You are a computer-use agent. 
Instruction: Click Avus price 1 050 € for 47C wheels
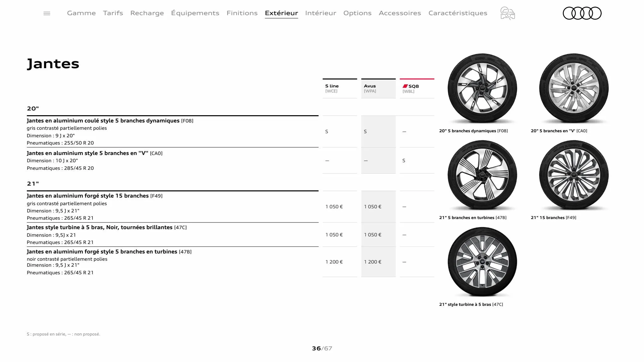pyautogui.click(x=373, y=235)
